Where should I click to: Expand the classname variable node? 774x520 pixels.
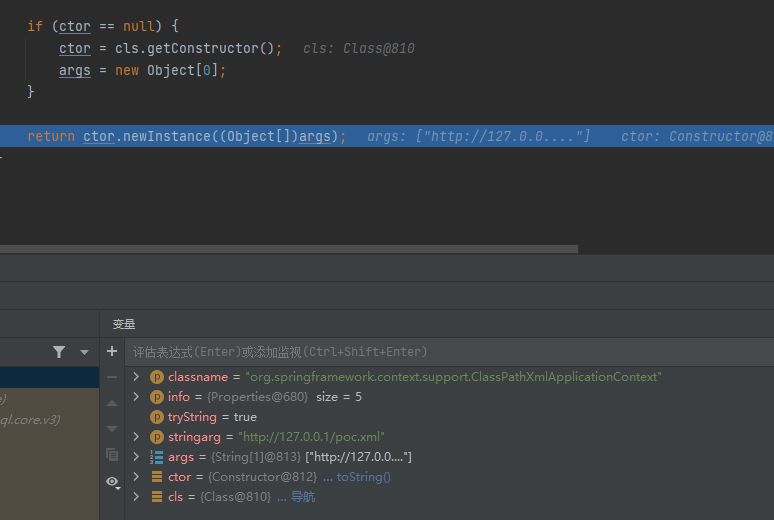click(136, 377)
